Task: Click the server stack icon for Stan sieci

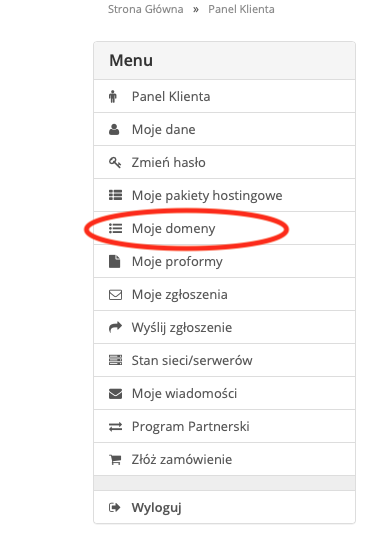Action: pyautogui.click(x=115, y=360)
